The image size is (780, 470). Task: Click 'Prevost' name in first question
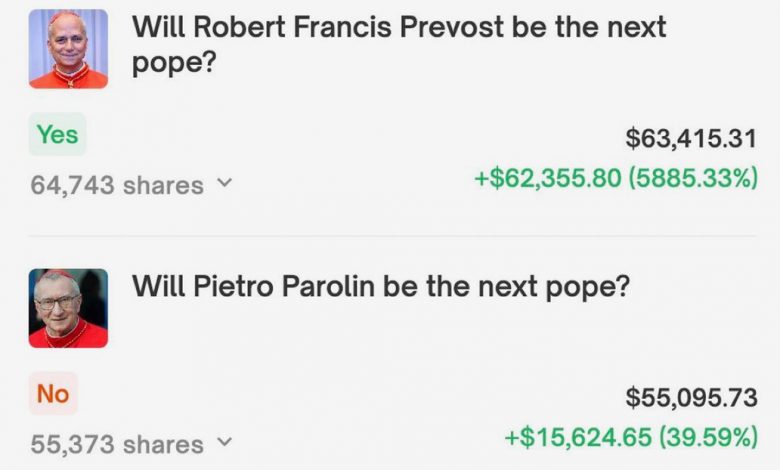tap(452, 26)
